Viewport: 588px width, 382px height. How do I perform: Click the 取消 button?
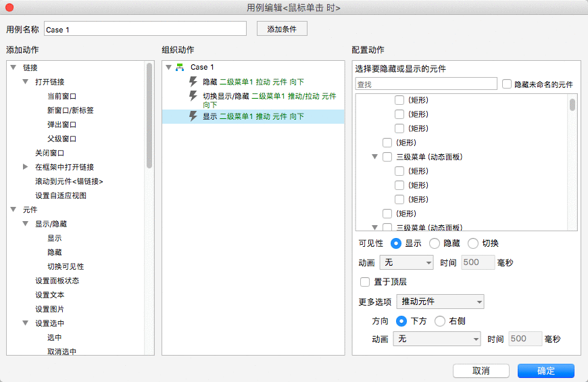click(x=481, y=371)
